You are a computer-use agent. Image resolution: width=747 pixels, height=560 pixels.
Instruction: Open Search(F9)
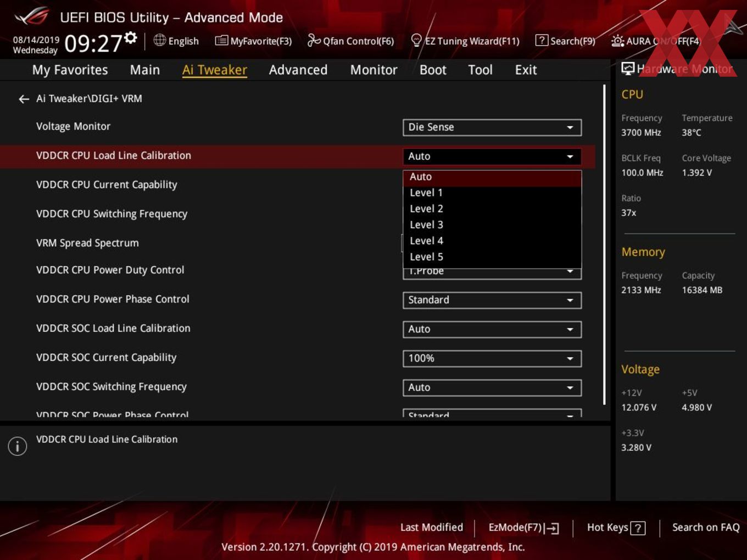[565, 41]
